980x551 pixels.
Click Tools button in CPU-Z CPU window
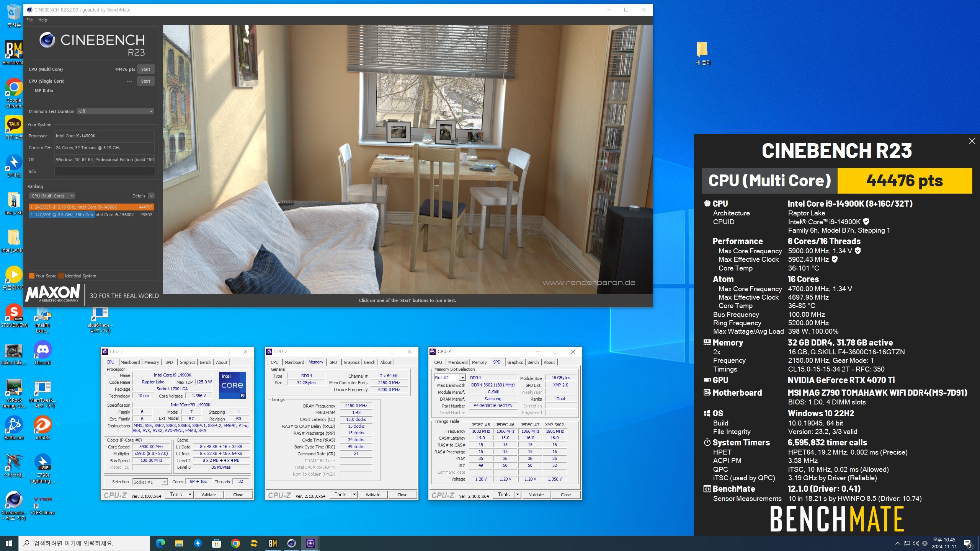(176, 495)
